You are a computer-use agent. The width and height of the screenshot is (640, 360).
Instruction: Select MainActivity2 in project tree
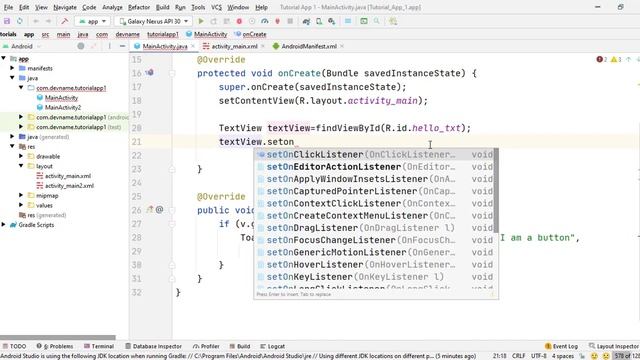pos(63,107)
